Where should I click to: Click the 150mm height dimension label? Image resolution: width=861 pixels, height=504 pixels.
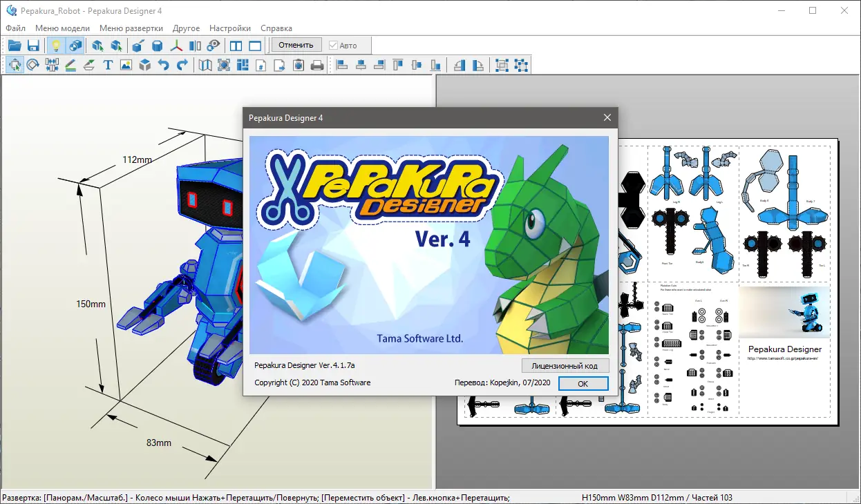91,304
